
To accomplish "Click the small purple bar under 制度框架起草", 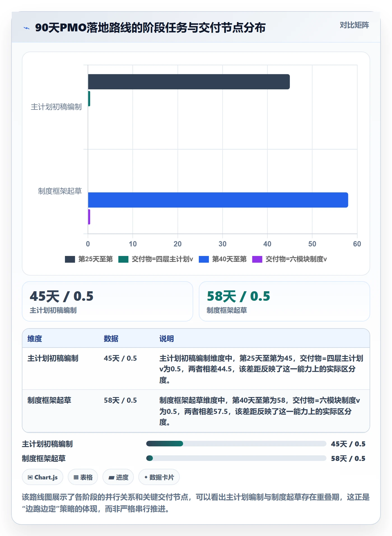I will pos(89,217).
